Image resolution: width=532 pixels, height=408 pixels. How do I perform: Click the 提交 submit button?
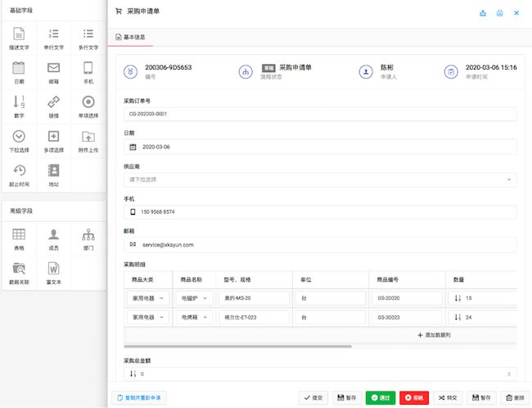click(x=313, y=398)
